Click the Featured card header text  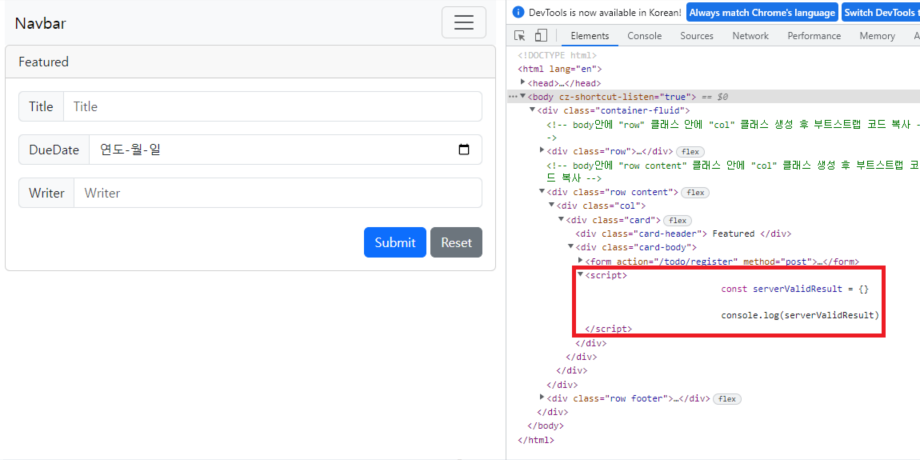(43, 62)
